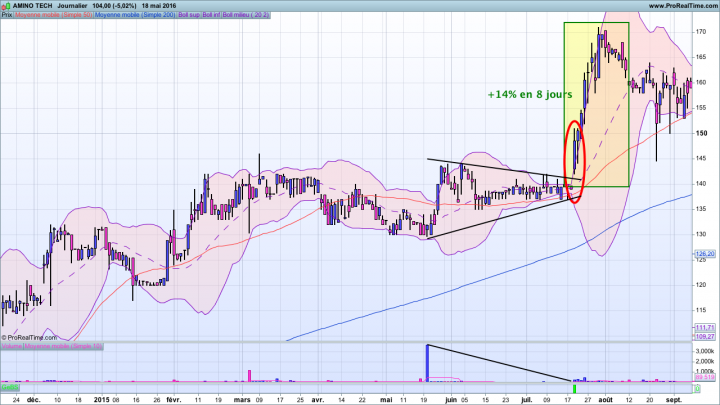This screenshot has width=720, height=405.
Task: Click the mars month marker on time axis
Action: click(x=242, y=399)
